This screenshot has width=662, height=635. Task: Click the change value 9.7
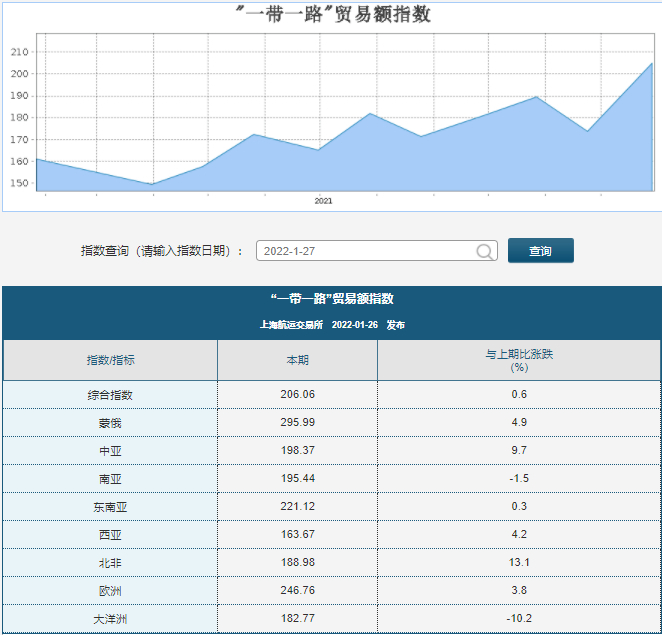[x=519, y=450]
